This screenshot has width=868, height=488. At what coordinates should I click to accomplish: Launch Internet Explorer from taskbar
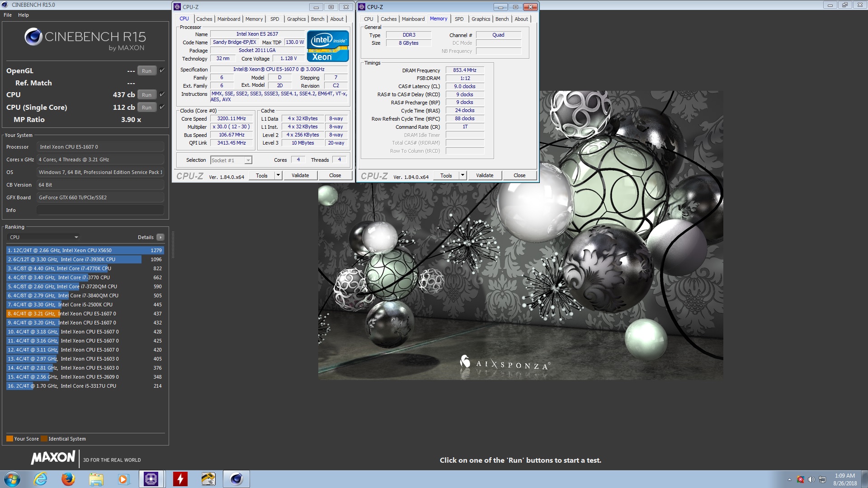click(41, 479)
